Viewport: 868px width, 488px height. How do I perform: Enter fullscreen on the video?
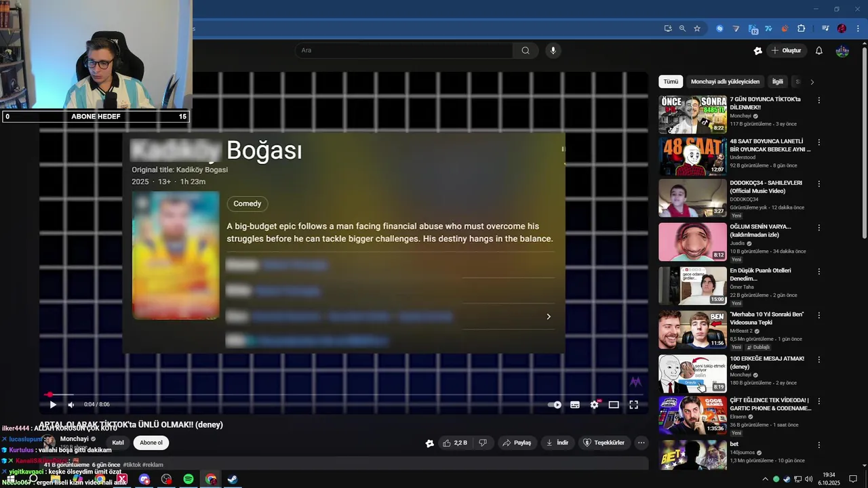(633, 405)
